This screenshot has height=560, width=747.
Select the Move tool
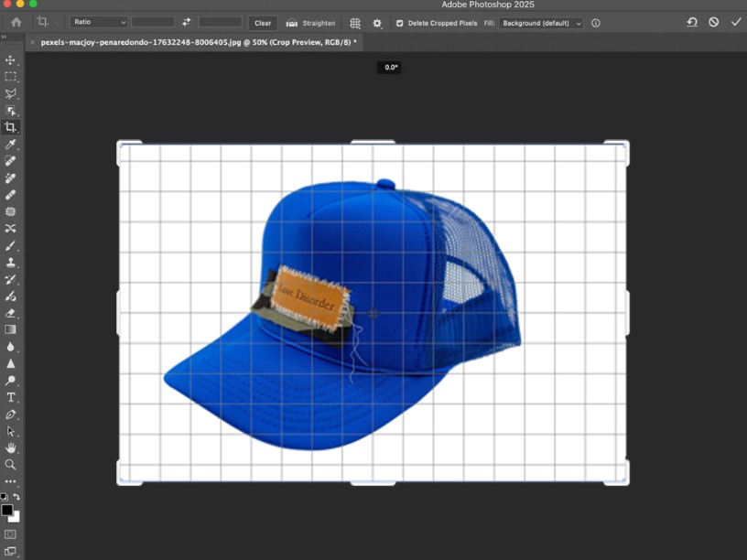point(11,60)
